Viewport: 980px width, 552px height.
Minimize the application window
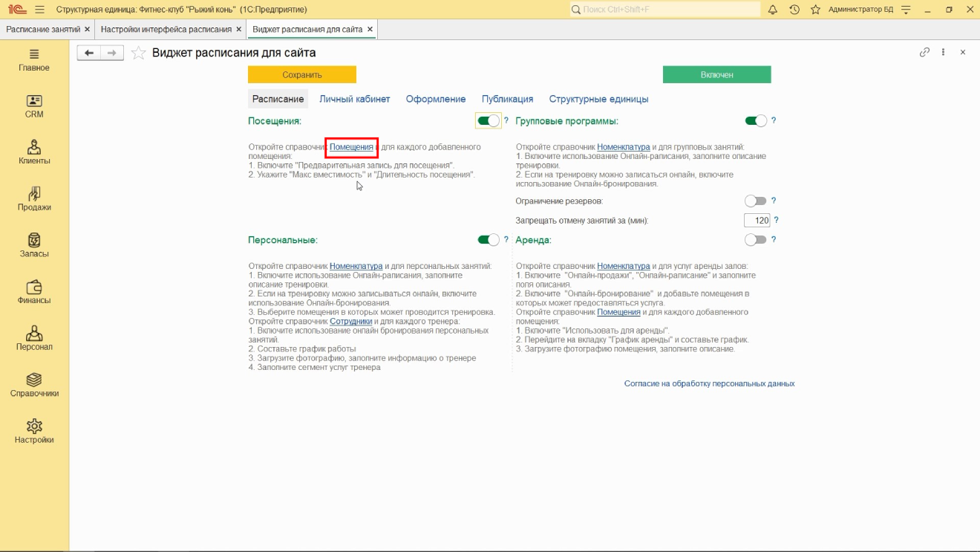click(928, 10)
